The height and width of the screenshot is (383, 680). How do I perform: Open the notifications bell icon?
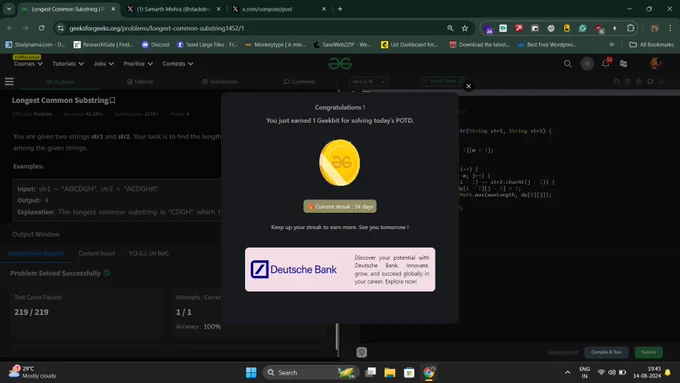pyautogui.click(x=606, y=64)
